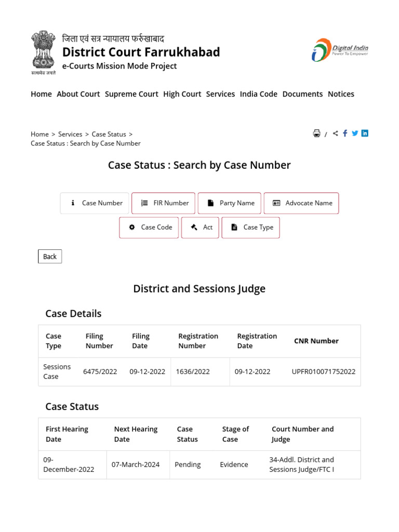Share page on Facebook icon
This screenshot has height=532, width=399.
tap(345, 134)
